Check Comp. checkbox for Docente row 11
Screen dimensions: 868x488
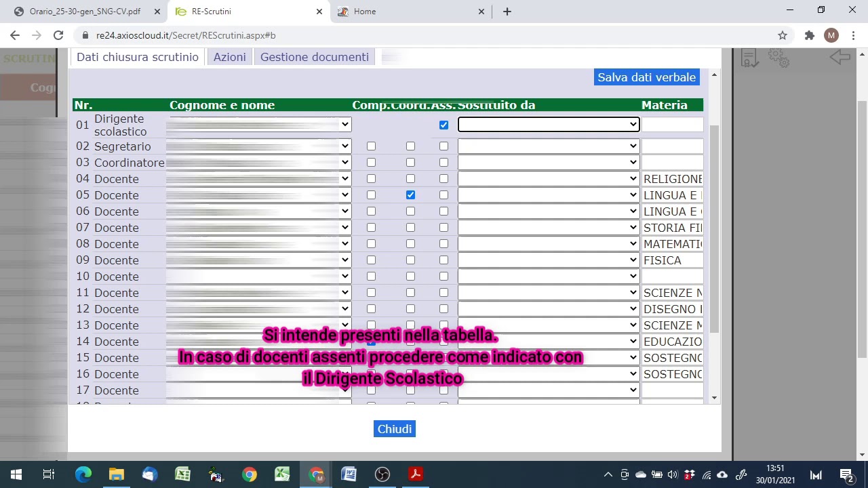[371, 293]
